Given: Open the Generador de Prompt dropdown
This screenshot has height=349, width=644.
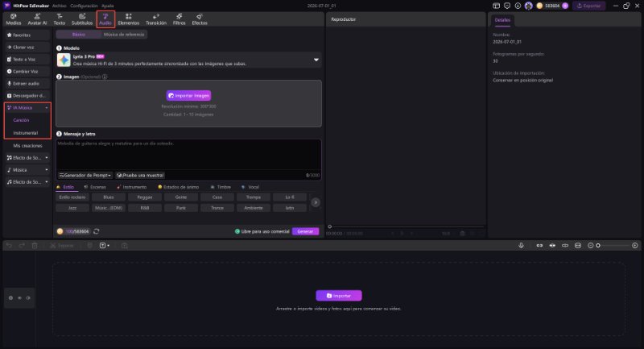Looking at the screenshot, I should pos(85,175).
